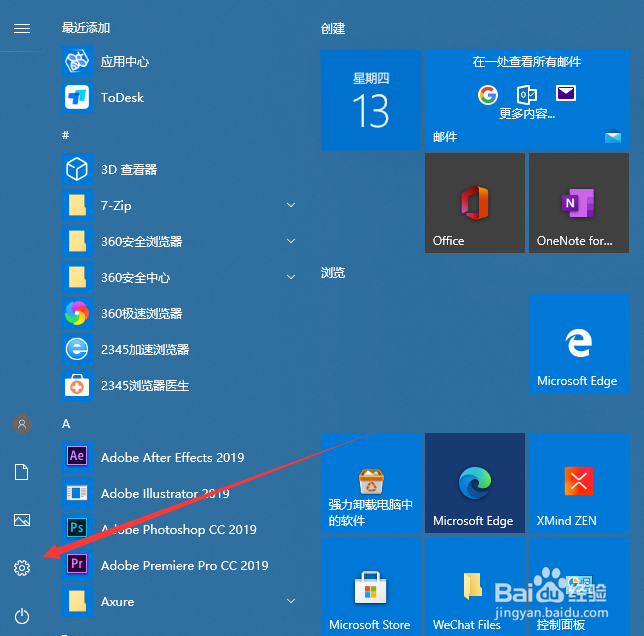Launch 2345加速浏览器 icon

pyautogui.click(x=77, y=349)
